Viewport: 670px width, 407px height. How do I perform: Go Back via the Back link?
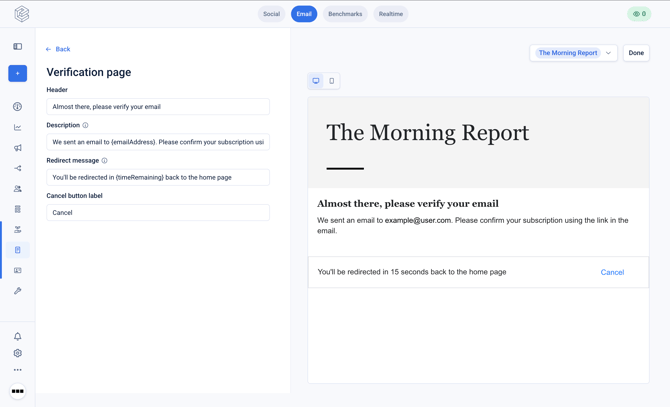click(x=58, y=49)
